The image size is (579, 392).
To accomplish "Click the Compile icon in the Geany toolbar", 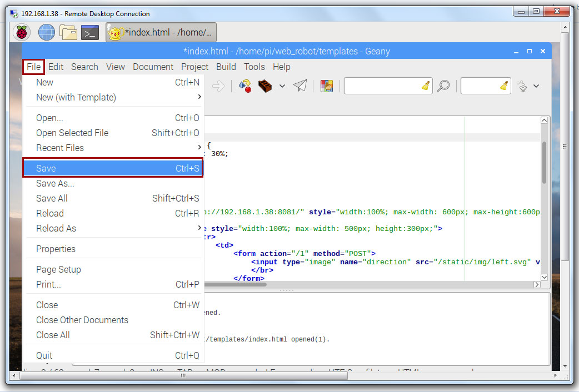I will [x=245, y=86].
